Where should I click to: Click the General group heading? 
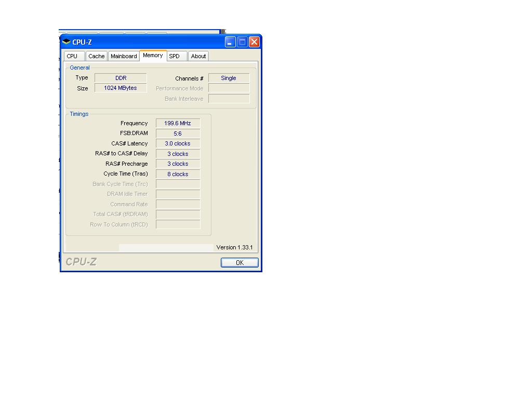79,68
